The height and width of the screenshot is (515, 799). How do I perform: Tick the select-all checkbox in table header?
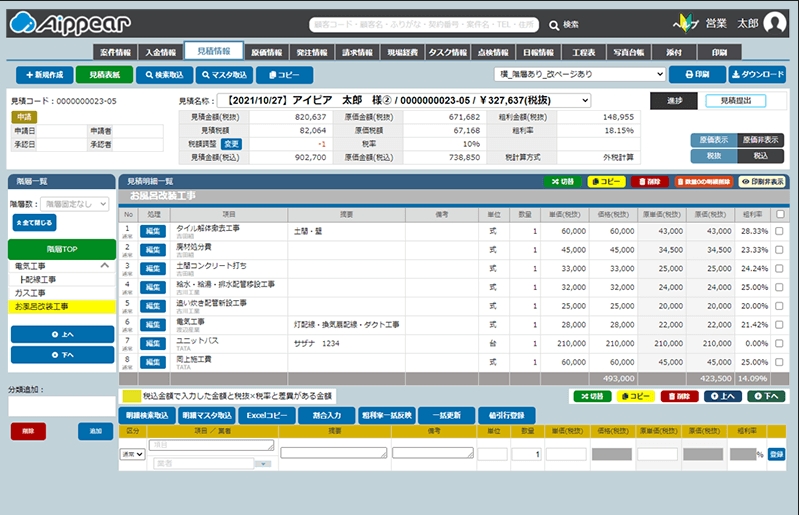coord(779,214)
